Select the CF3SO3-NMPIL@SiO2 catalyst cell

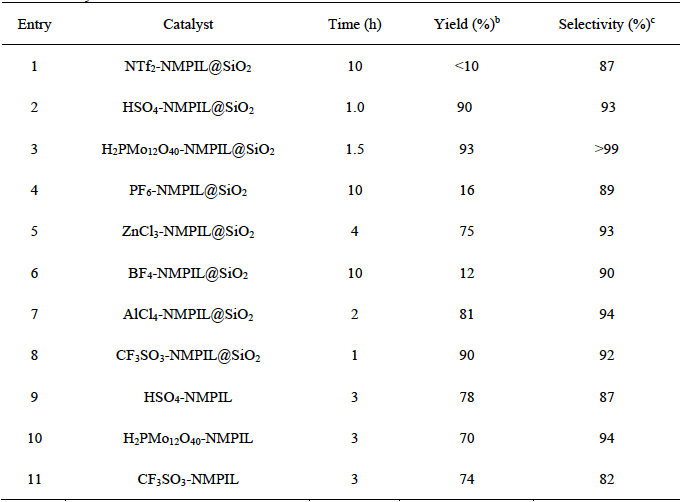point(187,356)
